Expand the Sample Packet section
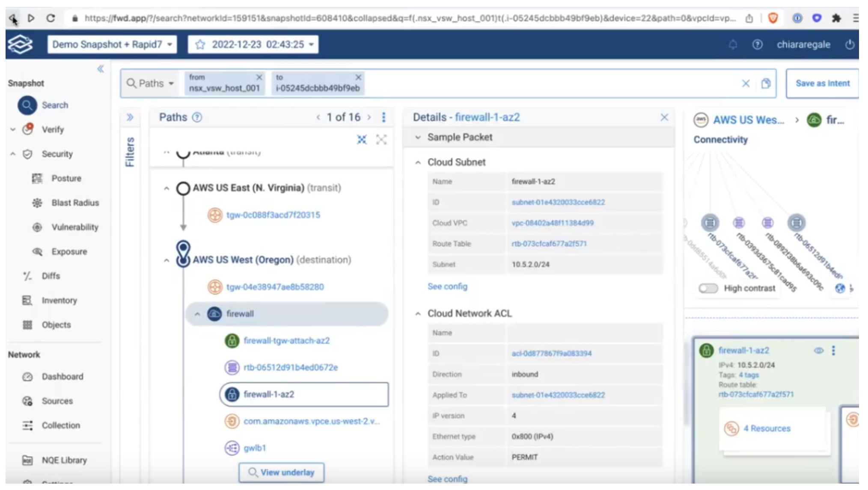The height and width of the screenshot is (490, 868). (x=418, y=137)
